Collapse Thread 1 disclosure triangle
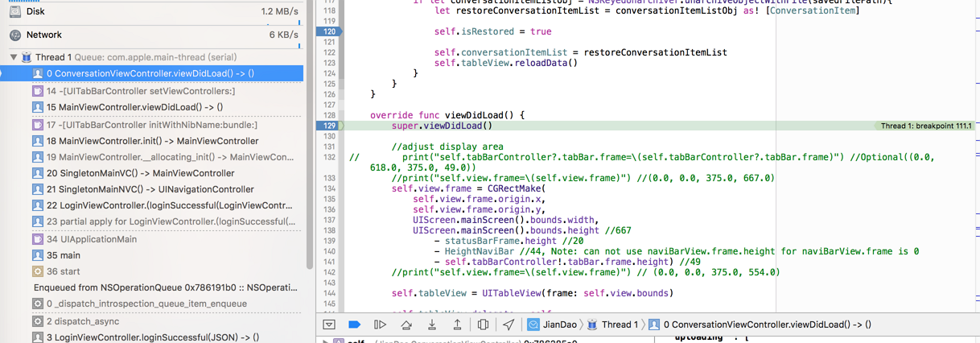The image size is (980, 343). [x=14, y=57]
